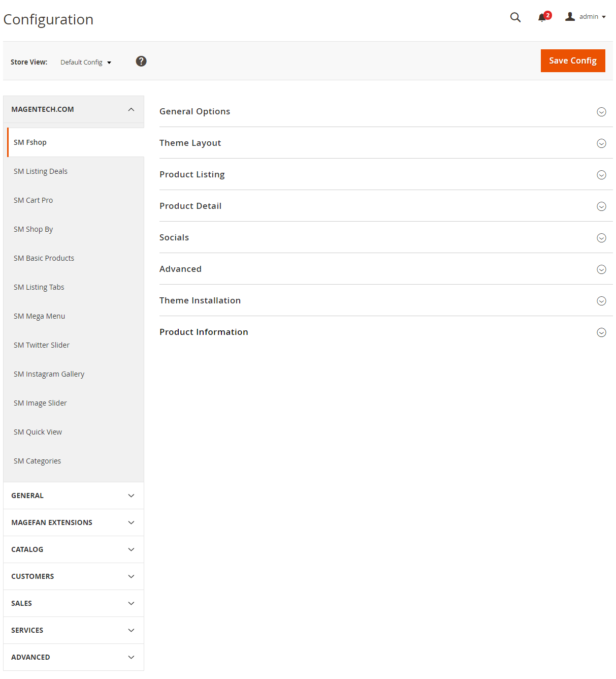Expand Product Listing circle chevron icon

coord(601,175)
